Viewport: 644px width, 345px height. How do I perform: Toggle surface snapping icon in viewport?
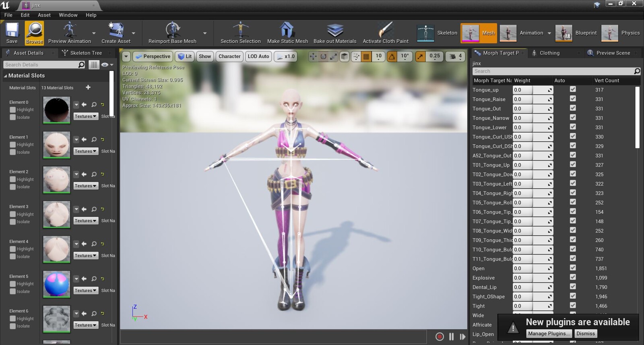[x=356, y=56]
